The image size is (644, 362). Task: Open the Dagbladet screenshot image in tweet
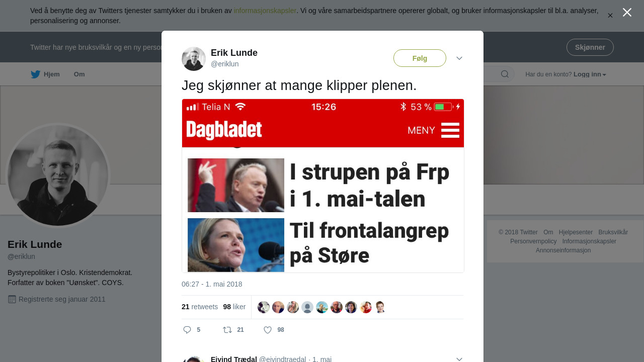pyautogui.click(x=323, y=186)
